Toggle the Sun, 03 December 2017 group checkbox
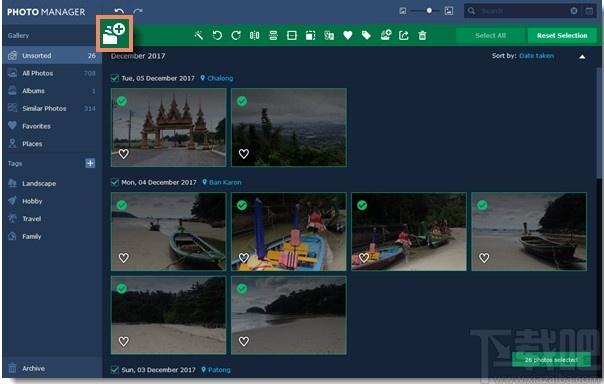Image resolution: width=604 pixels, height=384 pixels. tap(114, 369)
